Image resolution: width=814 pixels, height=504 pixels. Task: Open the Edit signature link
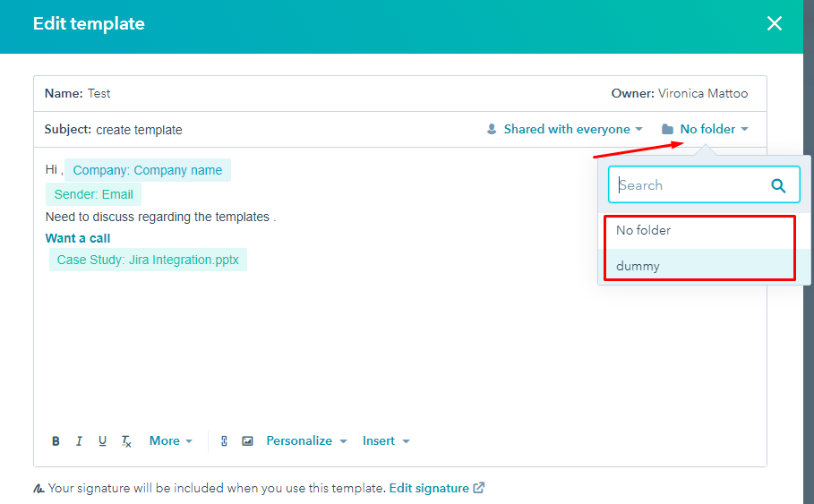[437, 488]
